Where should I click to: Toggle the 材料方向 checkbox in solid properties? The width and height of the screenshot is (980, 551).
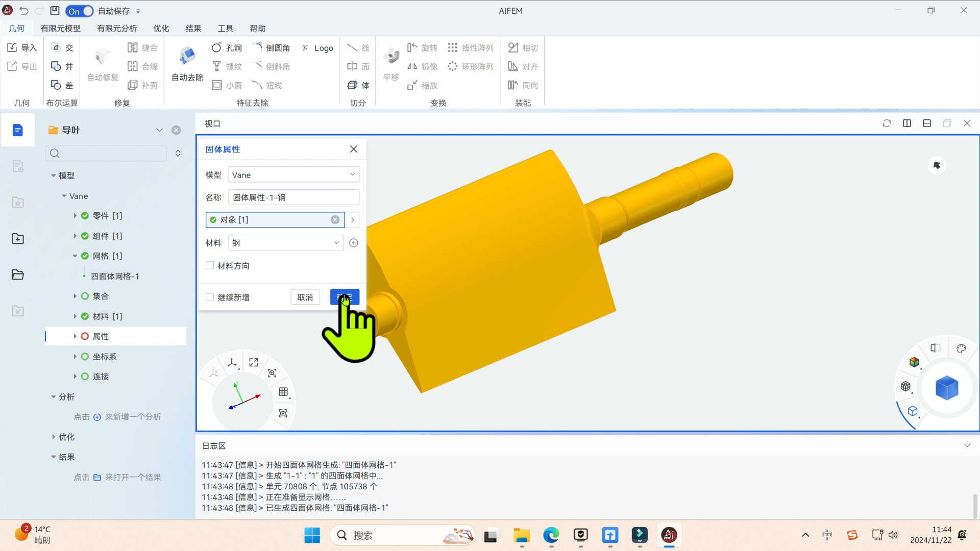pos(210,265)
